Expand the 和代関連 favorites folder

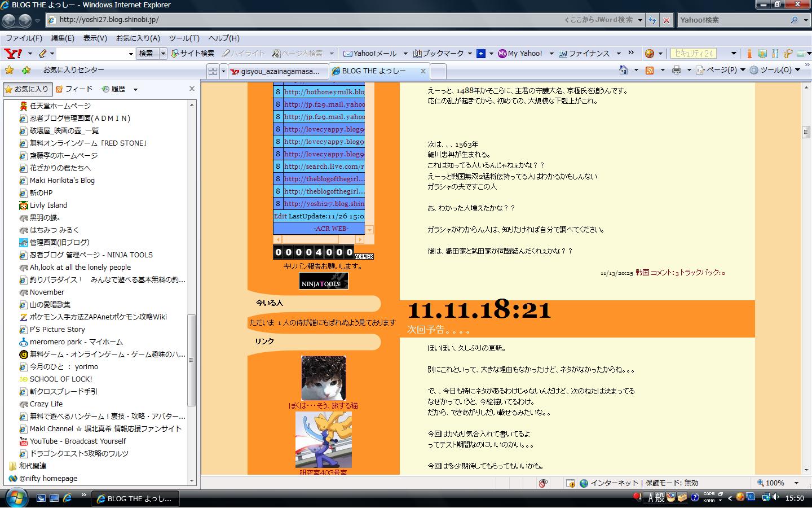pos(27,466)
